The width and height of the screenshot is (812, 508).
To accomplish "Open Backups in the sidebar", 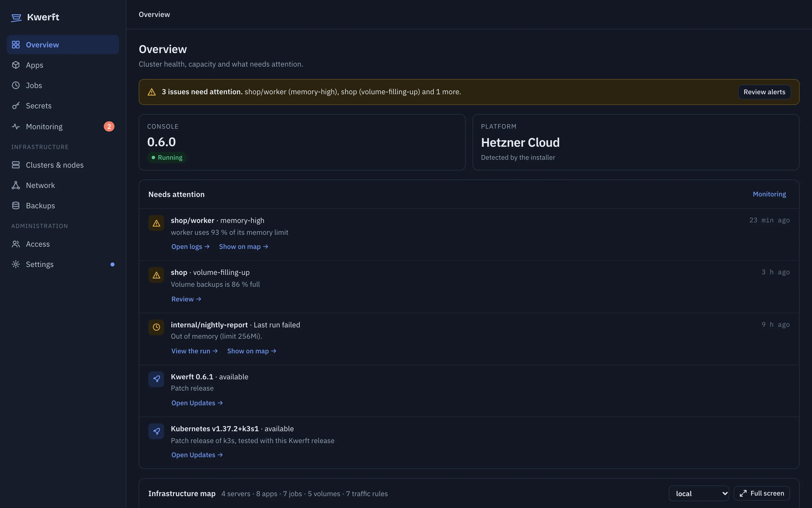I will coord(63,205).
